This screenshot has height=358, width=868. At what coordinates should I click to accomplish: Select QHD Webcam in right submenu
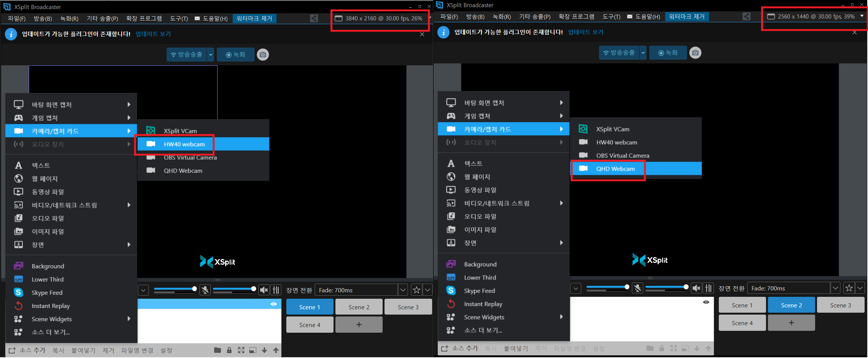click(x=636, y=169)
